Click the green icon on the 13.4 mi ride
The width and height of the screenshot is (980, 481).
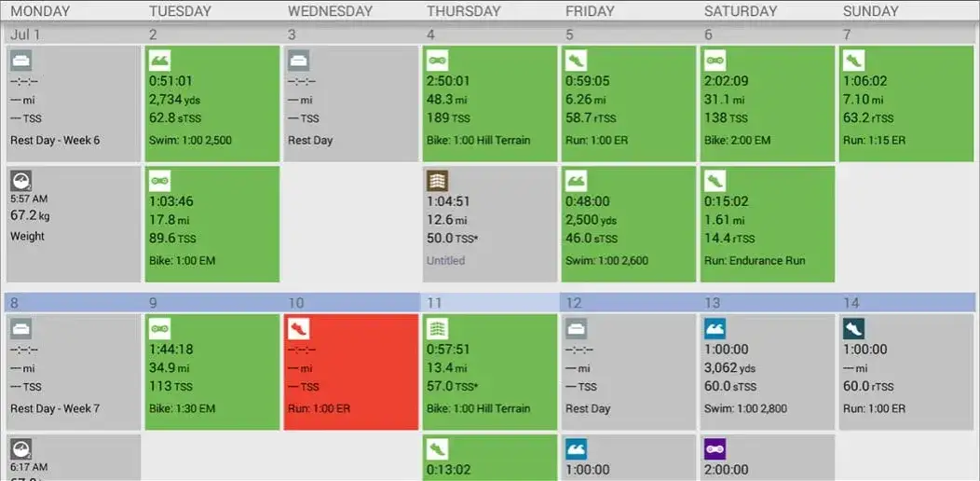pyautogui.click(x=437, y=329)
